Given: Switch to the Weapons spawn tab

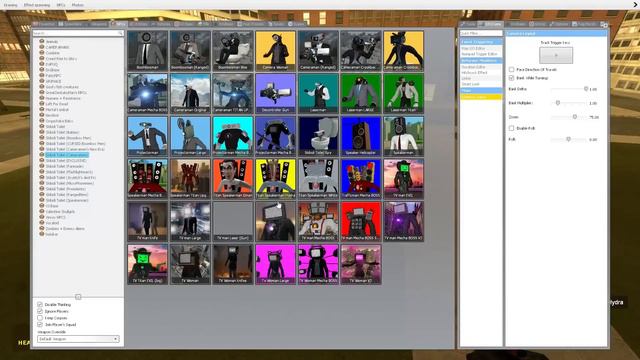Looking at the screenshot, I should 98,24.
